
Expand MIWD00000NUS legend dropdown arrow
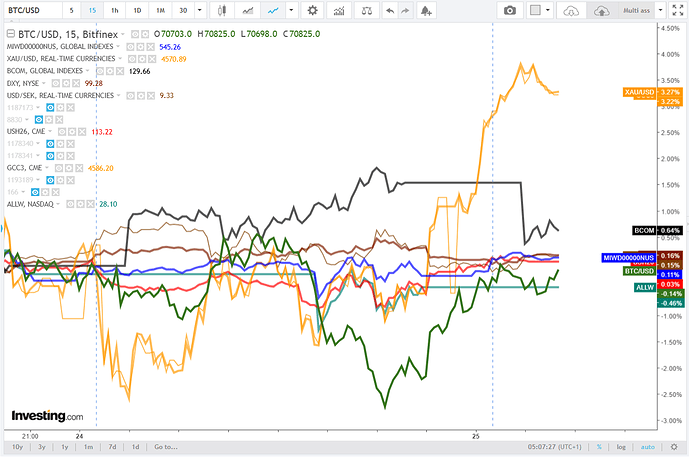(x=118, y=47)
